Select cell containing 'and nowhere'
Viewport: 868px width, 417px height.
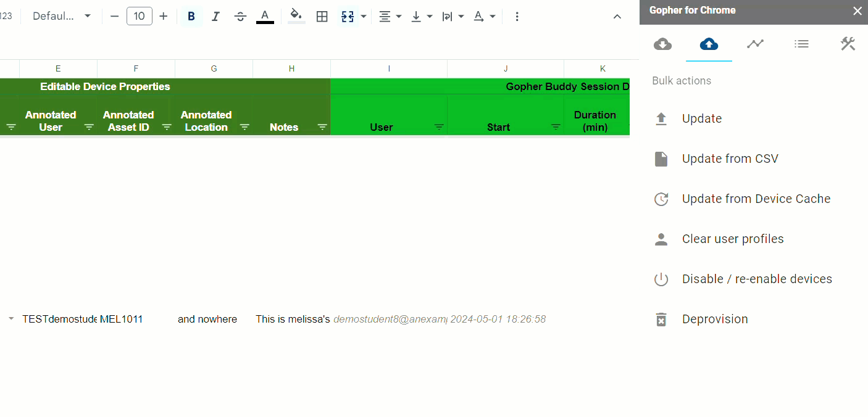[214, 319]
